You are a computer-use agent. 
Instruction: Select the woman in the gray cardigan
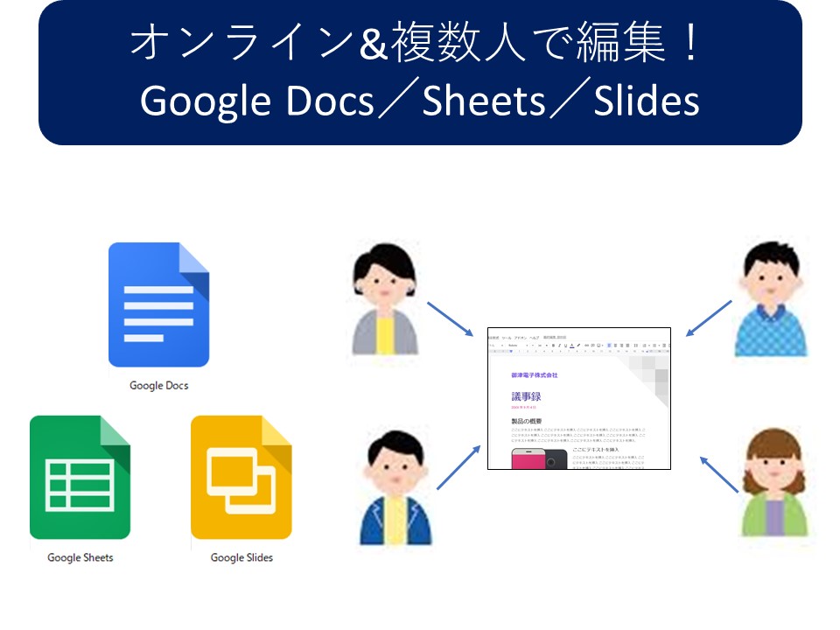pos(385,299)
